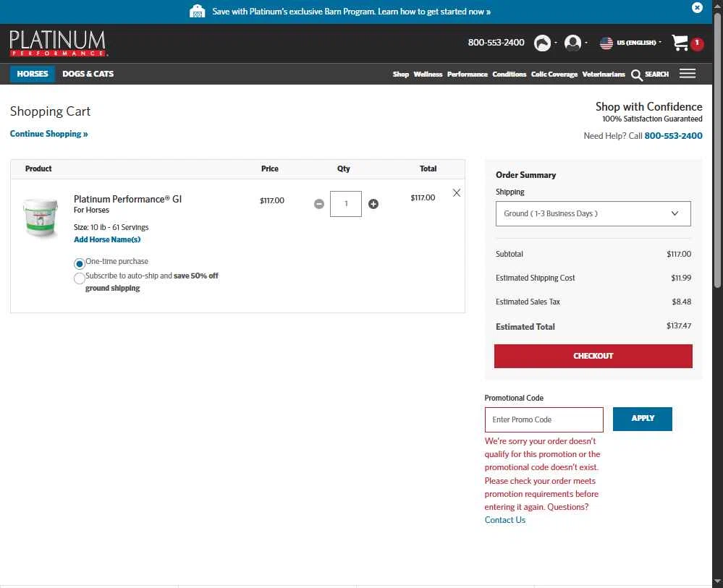This screenshot has height=588, width=723.
Task: Open the Ground shipping method dropdown
Action: [x=593, y=214]
